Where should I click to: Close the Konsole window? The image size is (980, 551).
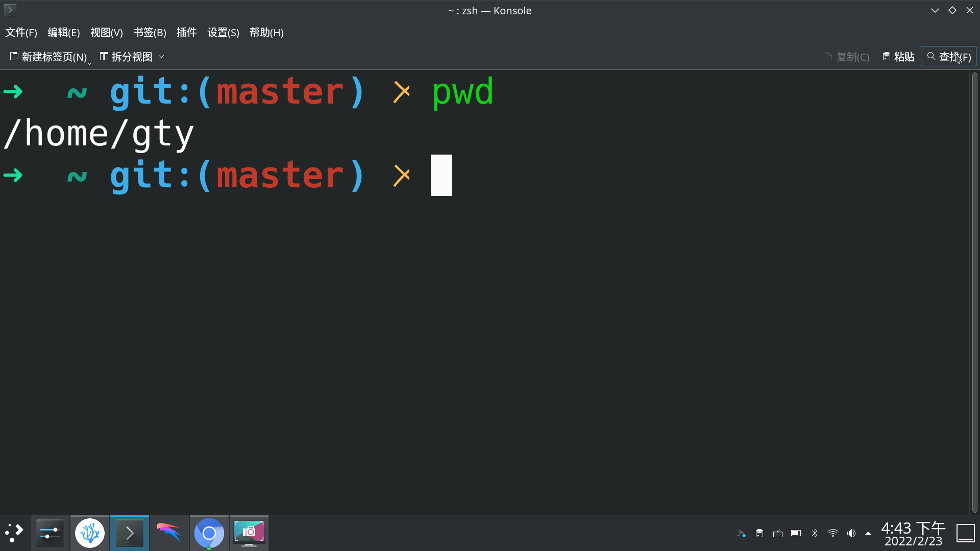970,10
